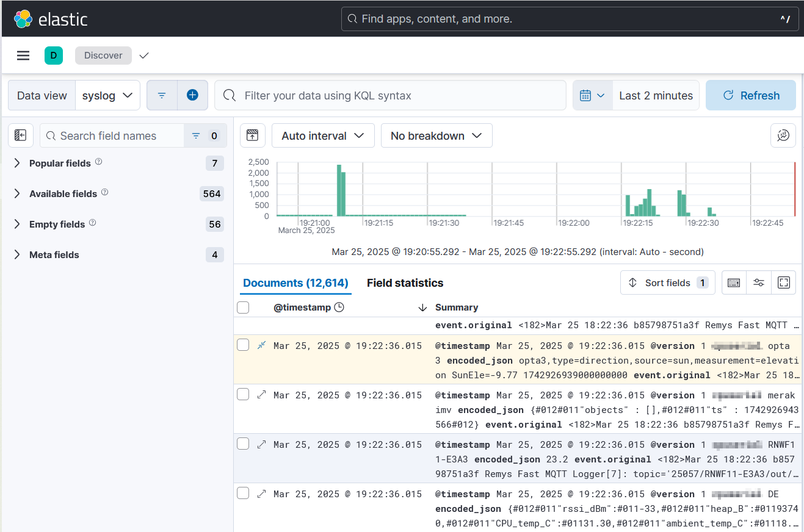Open the filter options menu icon
This screenshot has height=532, width=804.
[x=162, y=95]
